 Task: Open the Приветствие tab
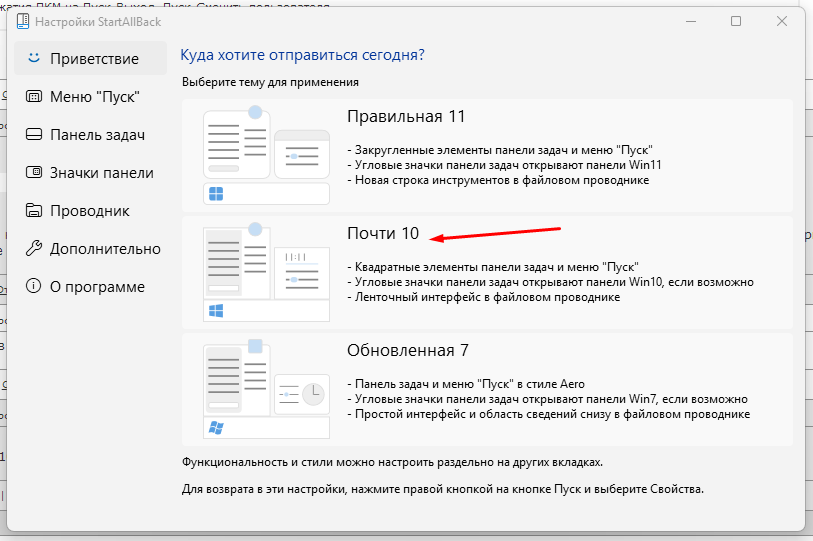90,59
